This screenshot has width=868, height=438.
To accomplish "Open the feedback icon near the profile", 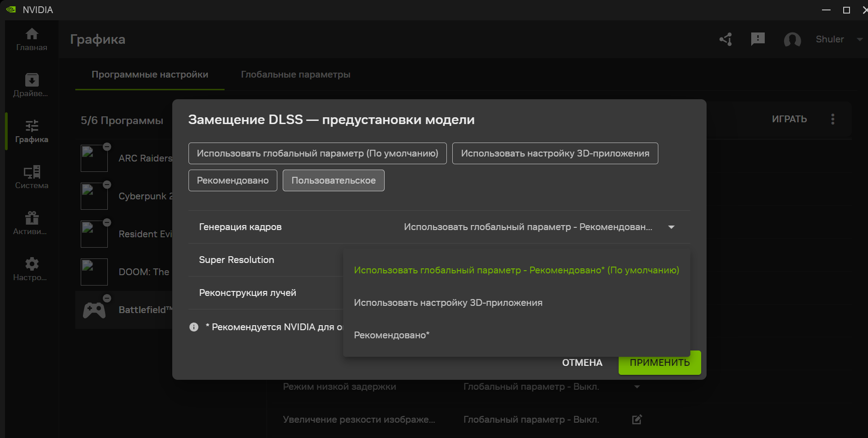I will (x=758, y=39).
